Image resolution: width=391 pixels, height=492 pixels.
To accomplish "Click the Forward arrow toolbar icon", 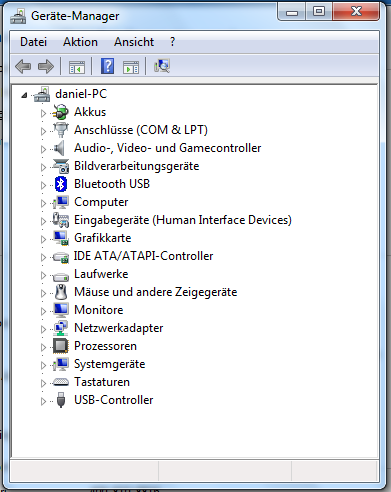I will pyautogui.click(x=46, y=66).
